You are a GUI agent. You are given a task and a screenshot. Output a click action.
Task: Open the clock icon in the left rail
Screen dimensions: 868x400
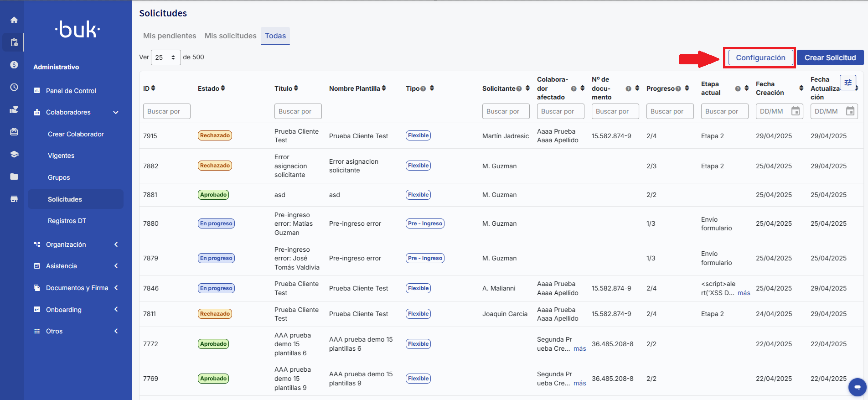[14, 87]
